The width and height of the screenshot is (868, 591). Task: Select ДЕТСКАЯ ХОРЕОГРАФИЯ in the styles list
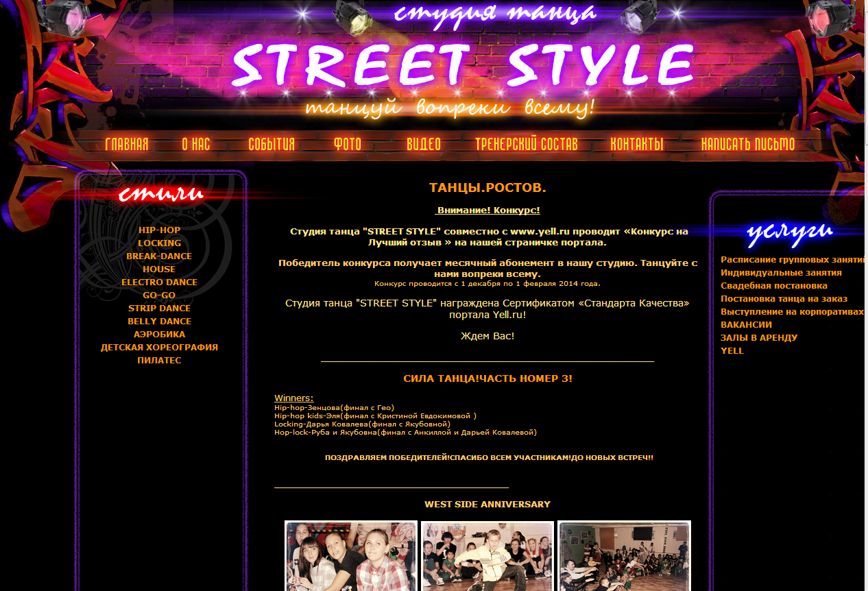(x=159, y=348)
